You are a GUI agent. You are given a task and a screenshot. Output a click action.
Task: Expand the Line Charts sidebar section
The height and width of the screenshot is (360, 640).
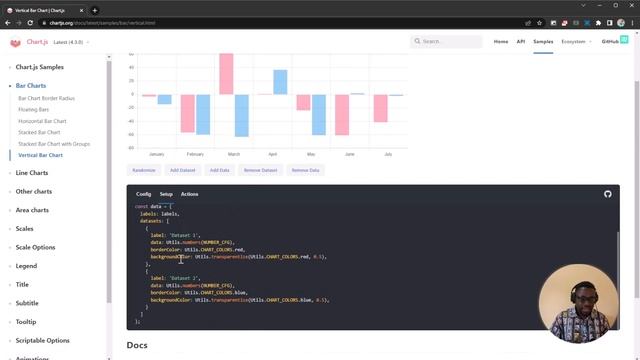point(31,173)
